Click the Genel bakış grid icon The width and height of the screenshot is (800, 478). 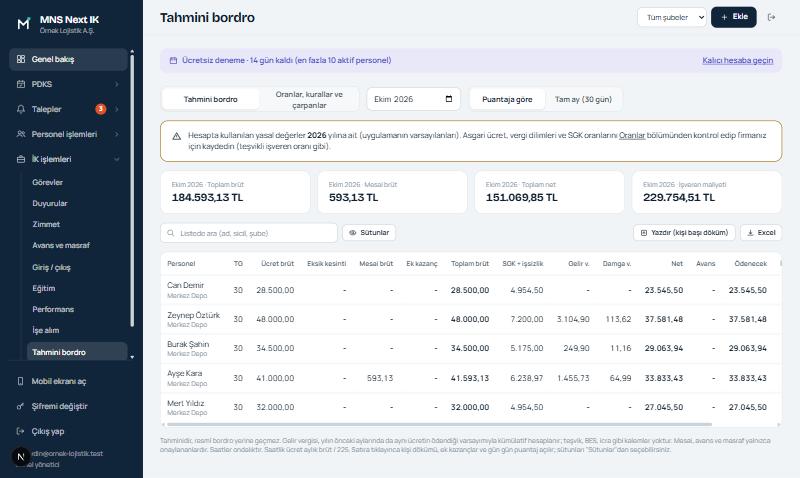click(21, 59)
